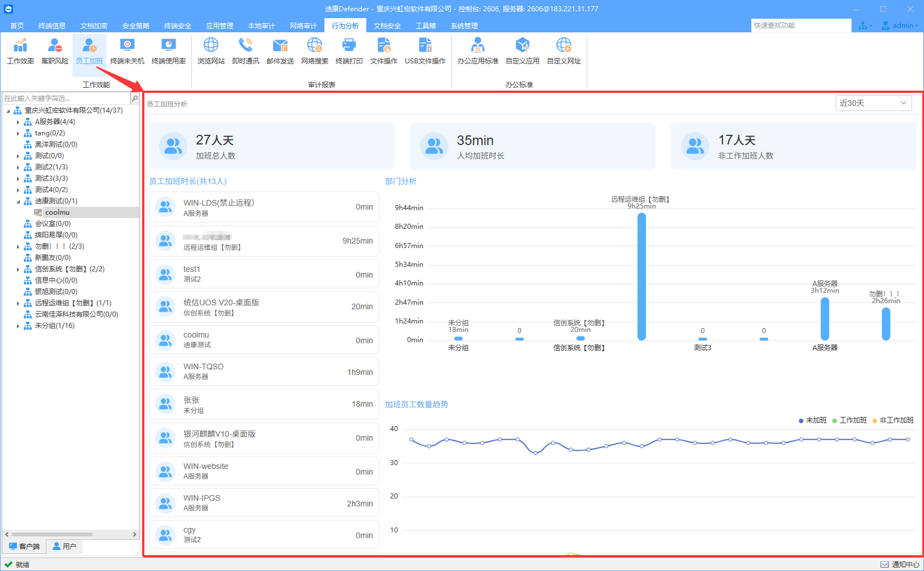The image size is (924, 571).
Task: Open 通知中心 in the status bar
Action: click(x=900, y=564)
